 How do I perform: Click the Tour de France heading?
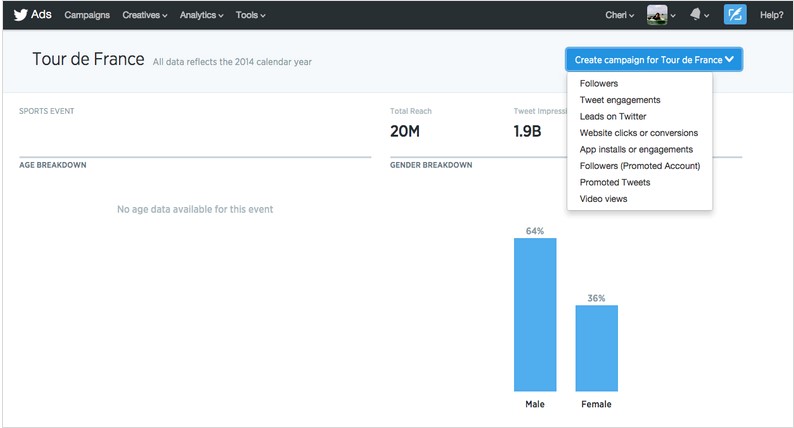click(x=88, y=59)
